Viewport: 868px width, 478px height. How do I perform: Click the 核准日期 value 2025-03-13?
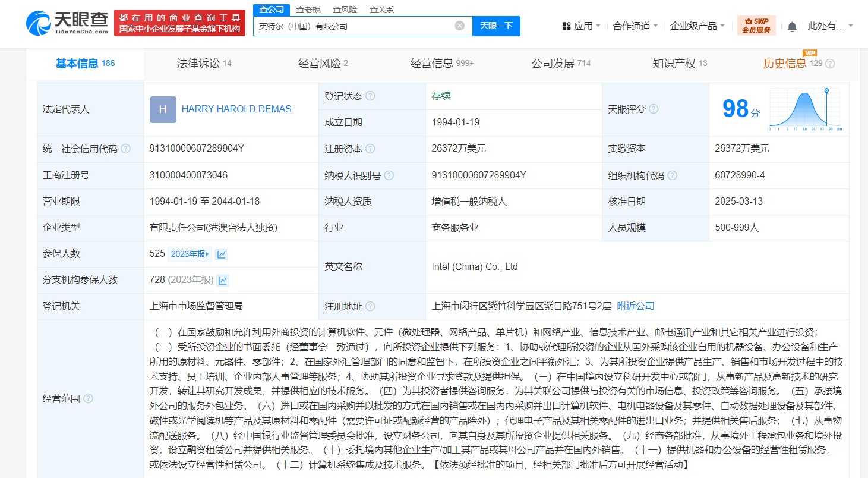coord(739,202)
